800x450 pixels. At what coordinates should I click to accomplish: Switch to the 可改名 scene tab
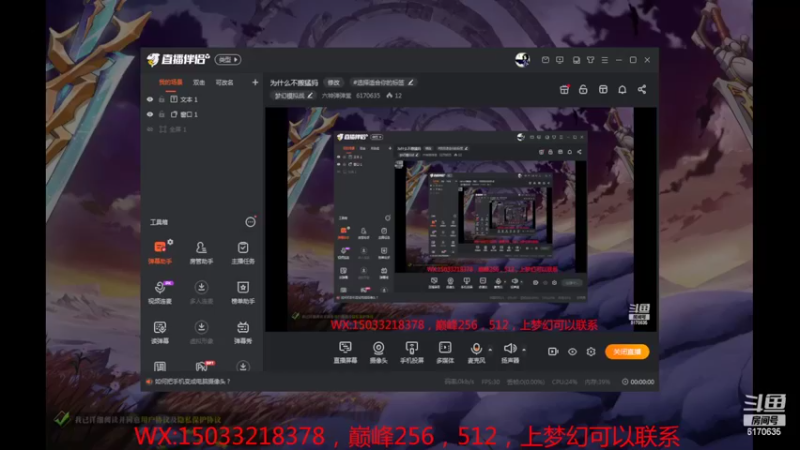tap(224, 82)
